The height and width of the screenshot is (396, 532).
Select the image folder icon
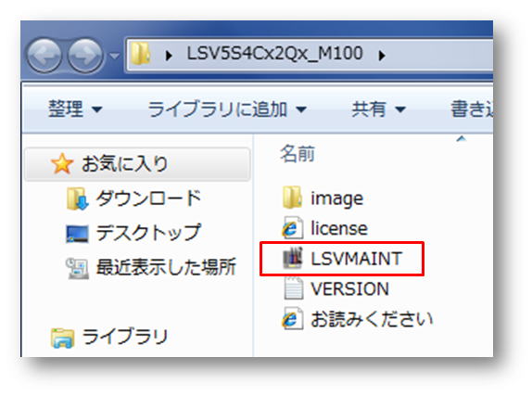(292, 197)
